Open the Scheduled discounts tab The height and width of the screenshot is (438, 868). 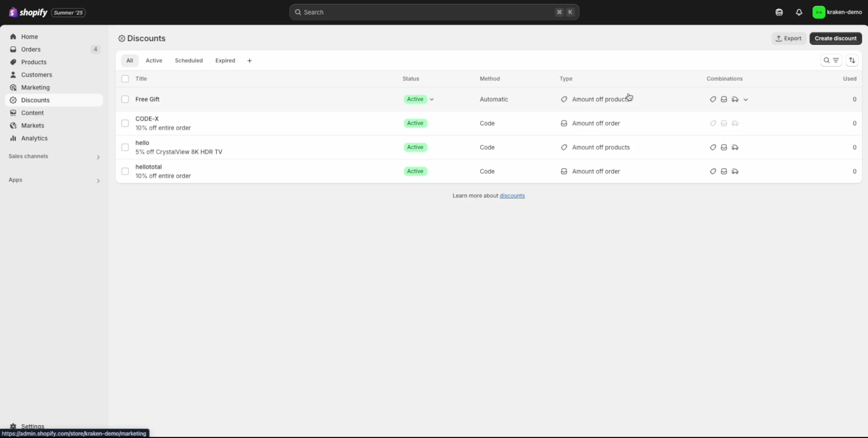(189, 61)
